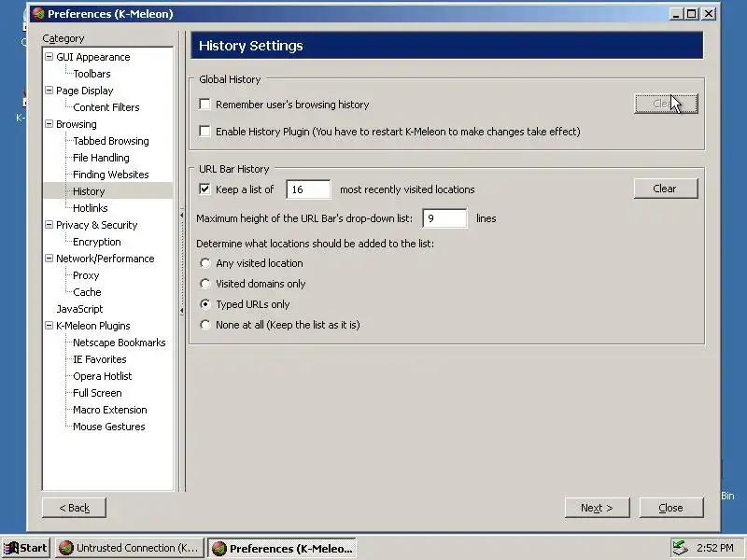This screenshot has width=747, height=560.
Task: Minimize the Preferences window
Action: (676, 14)
